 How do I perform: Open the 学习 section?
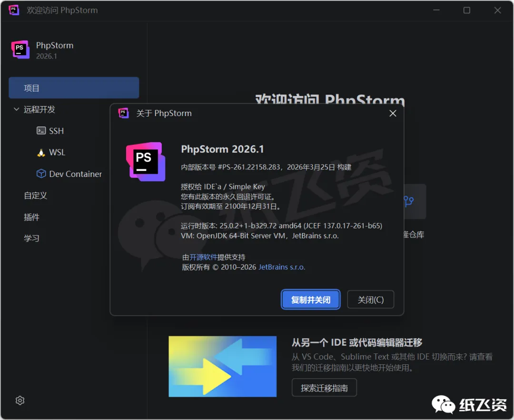pos(31,238)
